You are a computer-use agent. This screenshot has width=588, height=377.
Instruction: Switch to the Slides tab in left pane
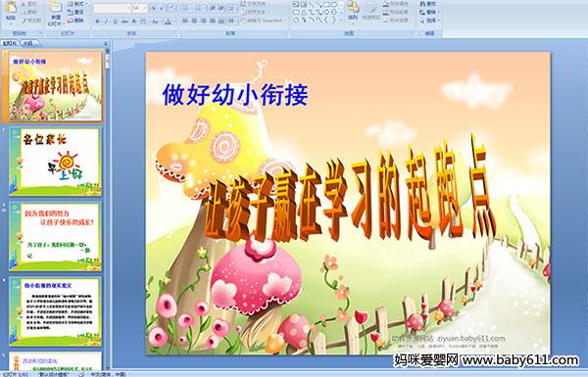point(10,43)
